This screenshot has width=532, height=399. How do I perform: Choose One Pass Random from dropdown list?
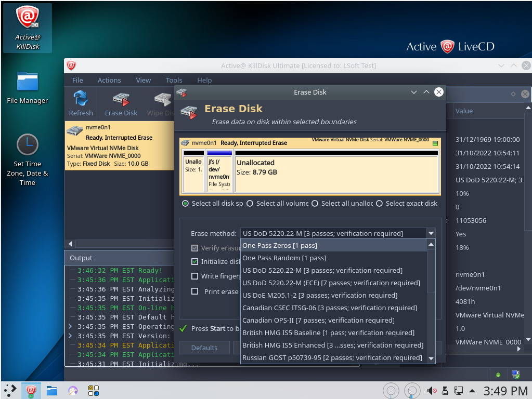284,258
